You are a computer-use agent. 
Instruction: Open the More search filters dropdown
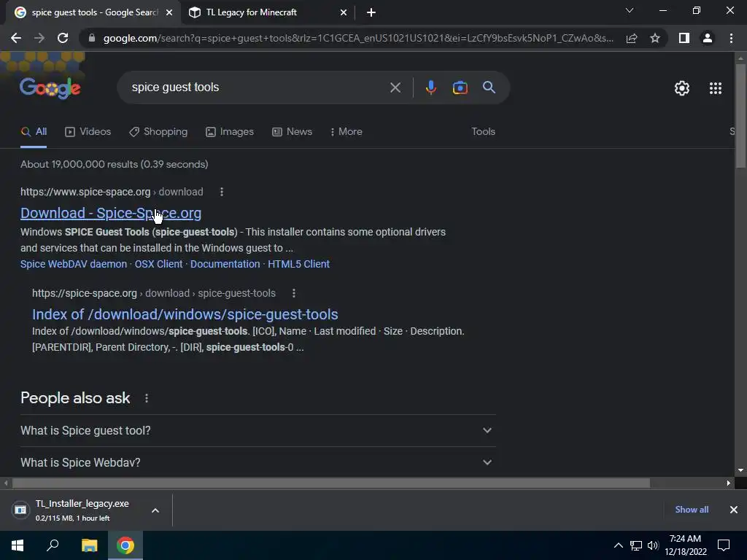click(x=346, y=131)
